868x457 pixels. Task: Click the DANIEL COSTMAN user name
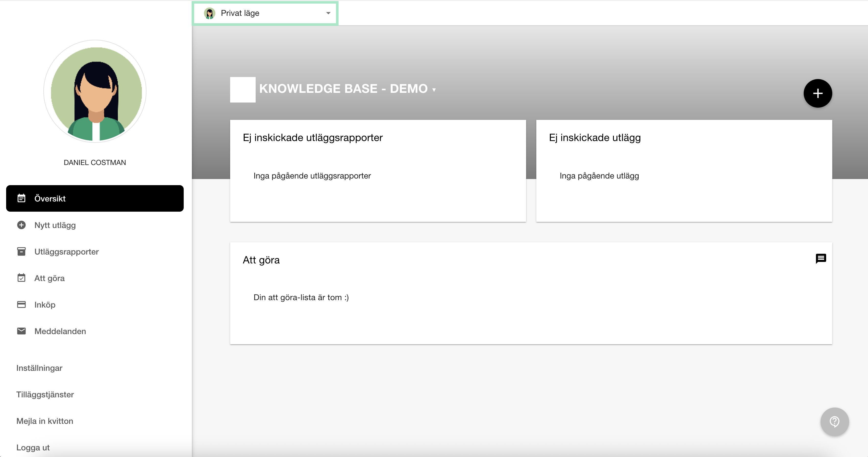click(x=95, y=162)
